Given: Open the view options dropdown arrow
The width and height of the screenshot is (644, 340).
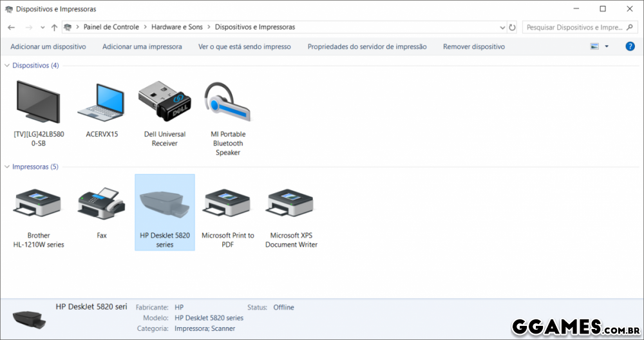Looking at the screenshot, I should [607, 46].
